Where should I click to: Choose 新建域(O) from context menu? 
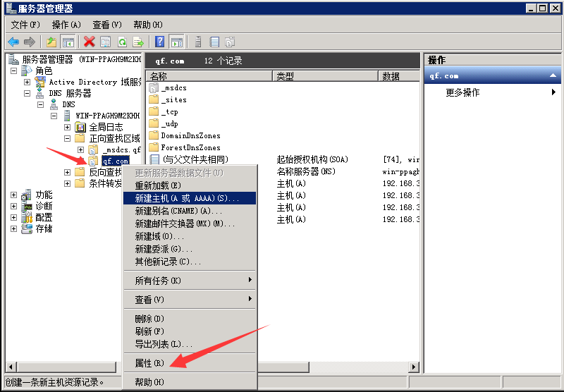(190, 236)
